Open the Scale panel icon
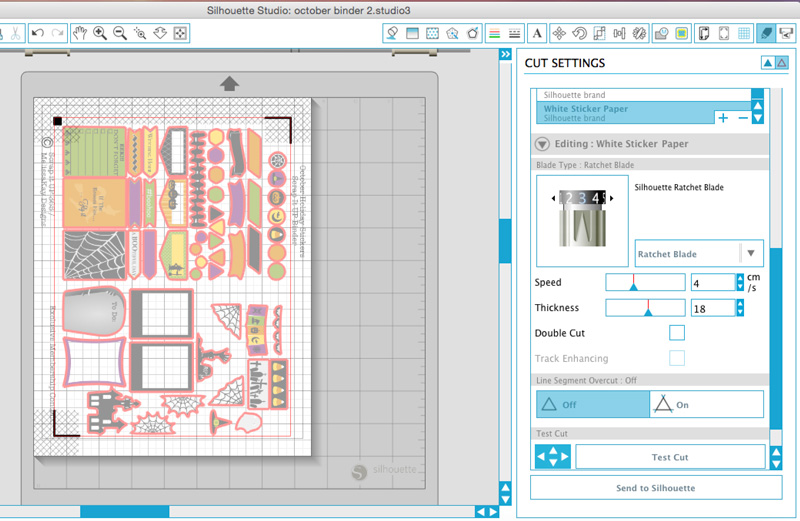 599,34
